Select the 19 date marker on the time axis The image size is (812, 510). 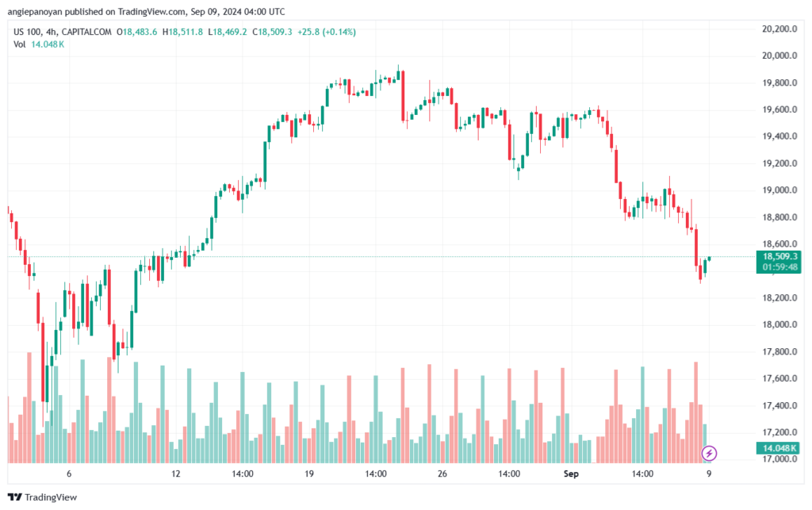coord(309,474)
